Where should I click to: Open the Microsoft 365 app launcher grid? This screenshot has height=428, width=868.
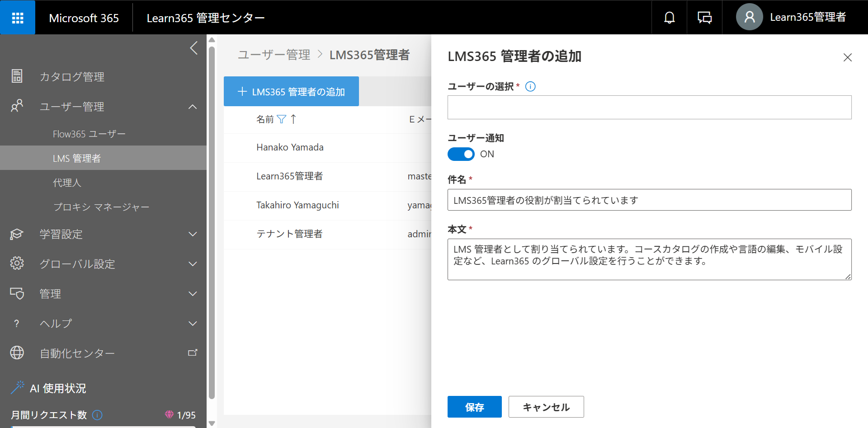coord(18,18)
